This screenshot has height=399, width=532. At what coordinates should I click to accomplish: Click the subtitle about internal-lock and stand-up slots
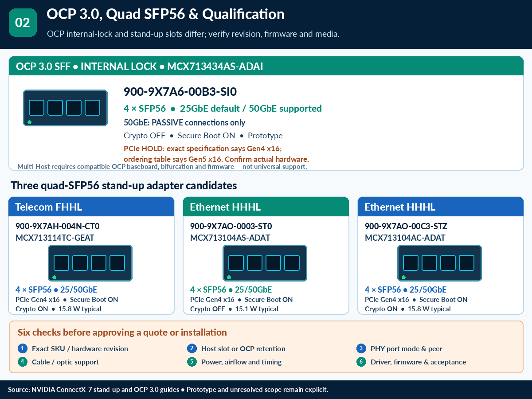click(193, 34)
